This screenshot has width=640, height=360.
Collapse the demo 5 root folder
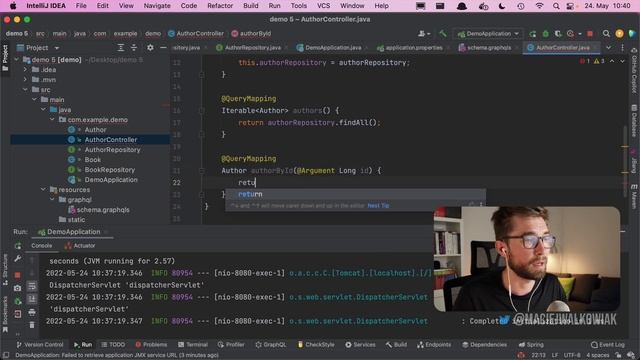(16, 60)
